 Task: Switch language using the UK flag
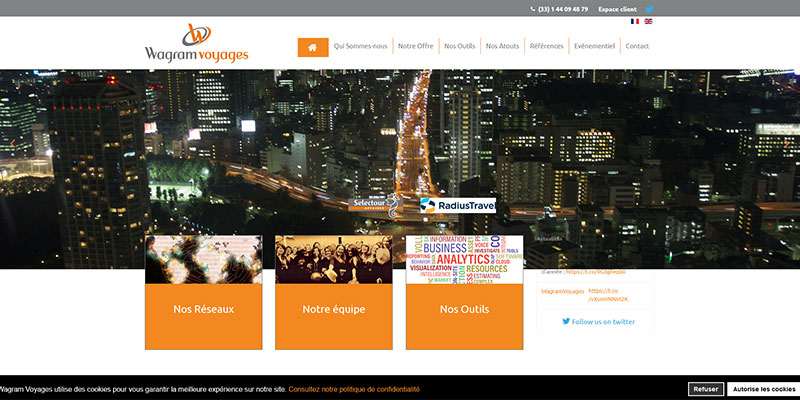(648, 21)
